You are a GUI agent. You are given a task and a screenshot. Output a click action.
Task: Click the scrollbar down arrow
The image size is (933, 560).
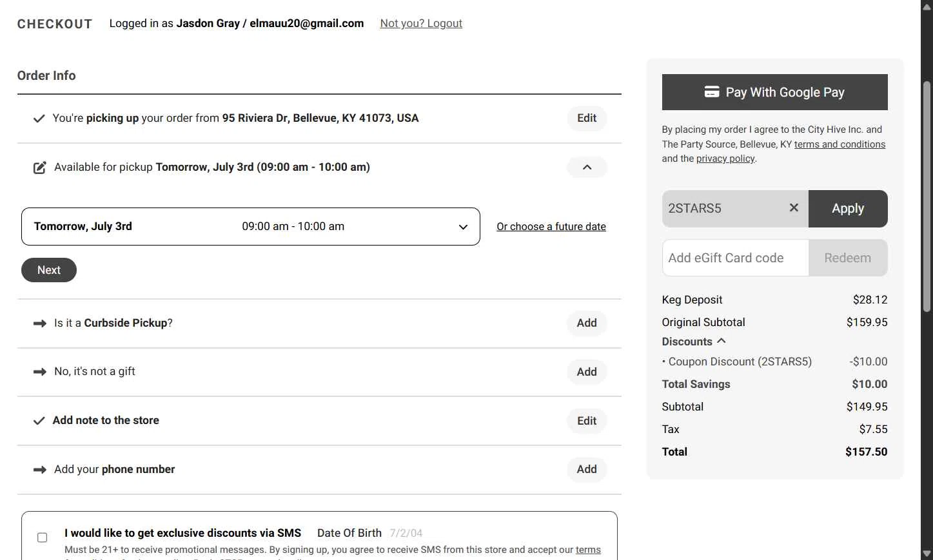pos(927,554)
